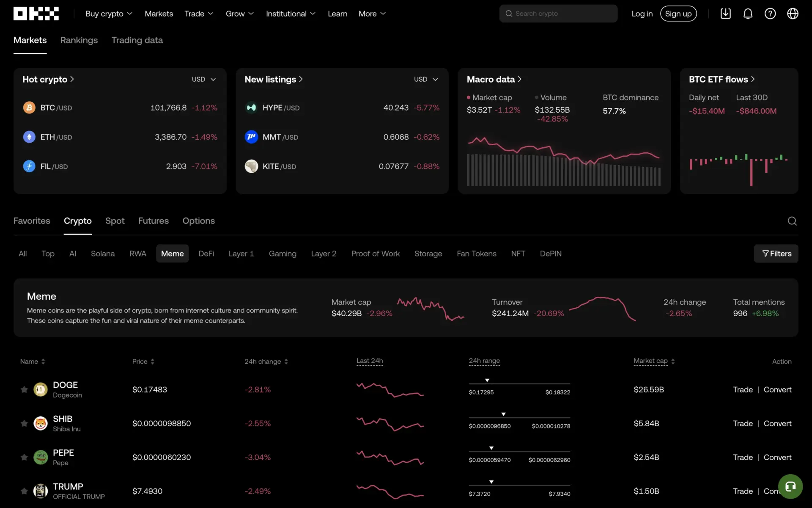Click the search crypto input field
Viewport: 812px width, 508px height.
click(558, 14)
